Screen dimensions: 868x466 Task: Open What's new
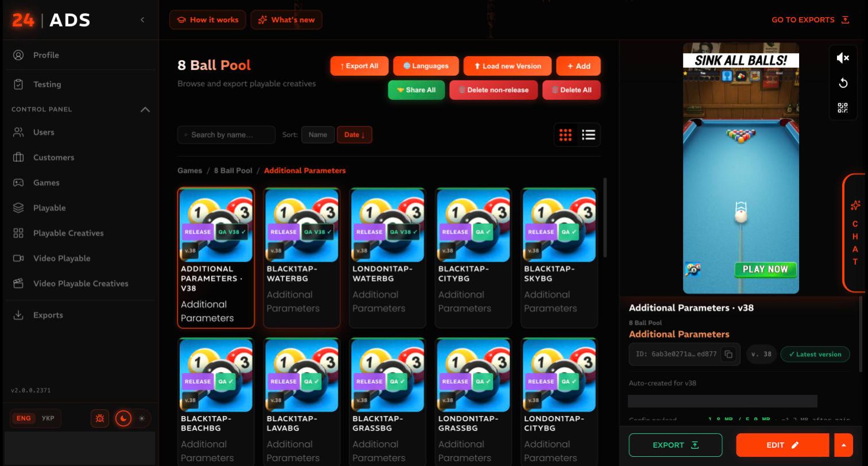(x=286, y=20)
